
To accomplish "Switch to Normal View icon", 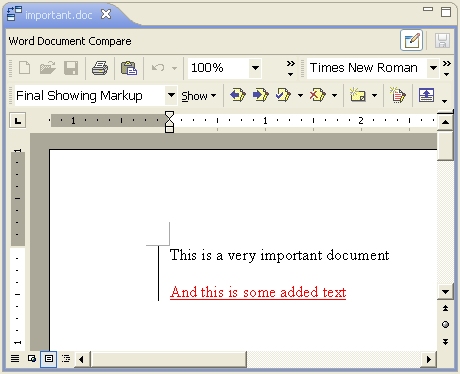I will (x=15, y=359).
